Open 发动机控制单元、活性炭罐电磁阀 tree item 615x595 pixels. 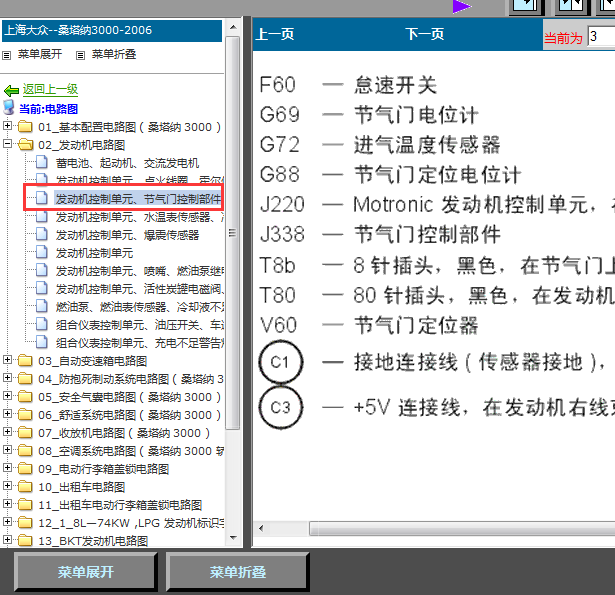[140, 289]
